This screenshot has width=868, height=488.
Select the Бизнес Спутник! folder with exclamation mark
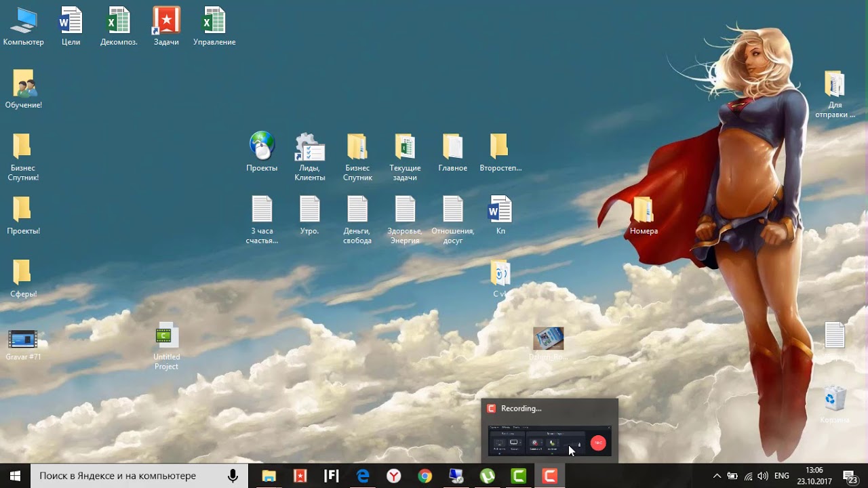pos(23,157)
